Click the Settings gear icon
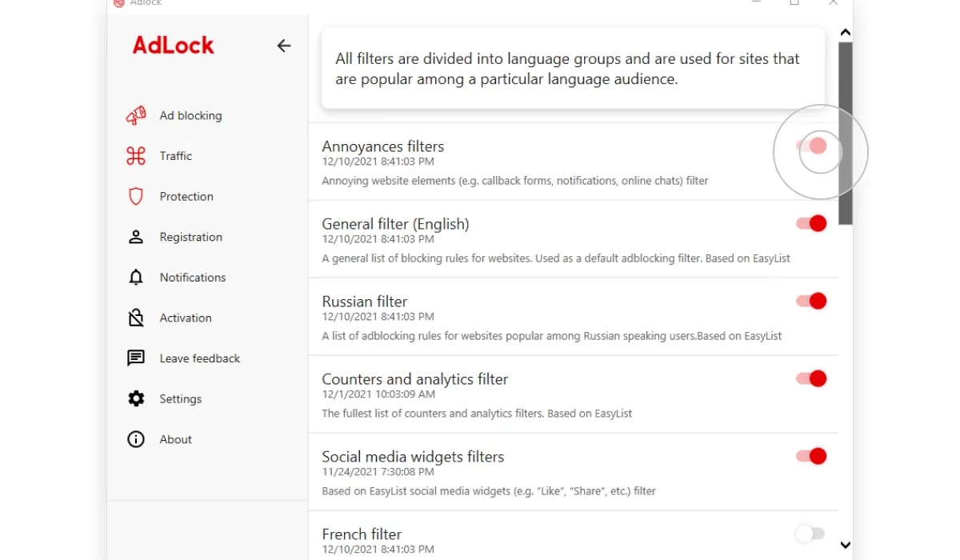This screenshot has height=560, width=960. [136, 398]
